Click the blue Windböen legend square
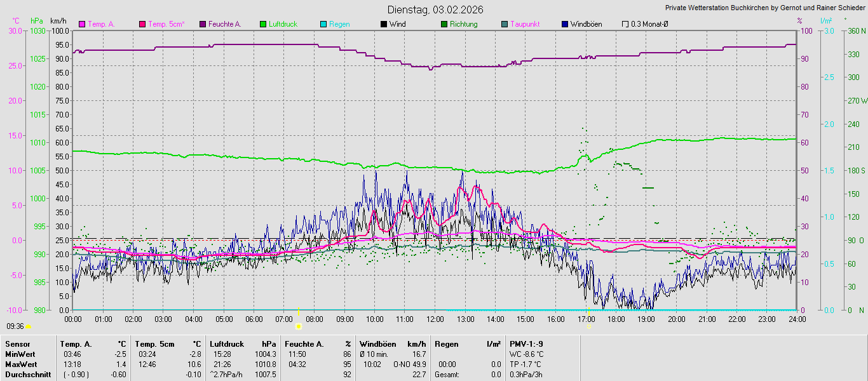868x381 pixels. (x=565, y=24)
